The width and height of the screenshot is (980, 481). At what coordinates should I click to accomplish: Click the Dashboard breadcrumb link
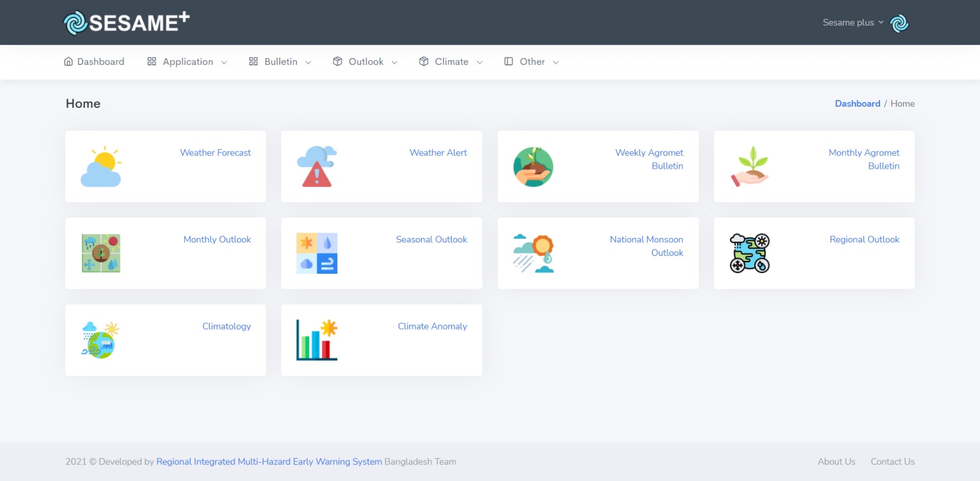tap(858, 103)
